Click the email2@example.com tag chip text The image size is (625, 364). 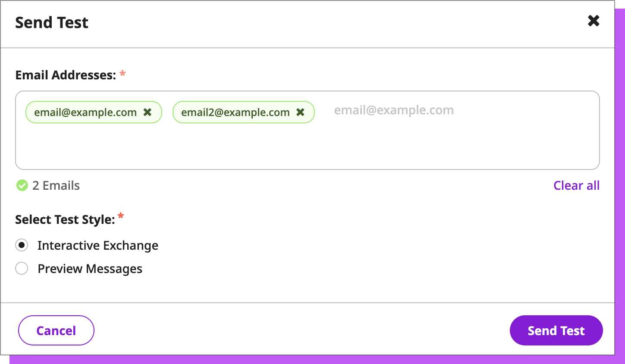coord(235,113)
